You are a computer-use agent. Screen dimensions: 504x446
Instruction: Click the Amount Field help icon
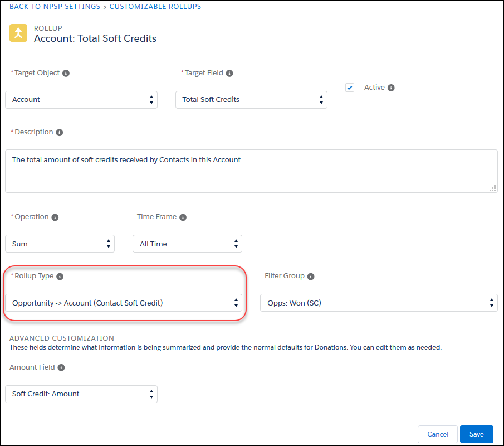pyautogui.click(x=61, y=367)
